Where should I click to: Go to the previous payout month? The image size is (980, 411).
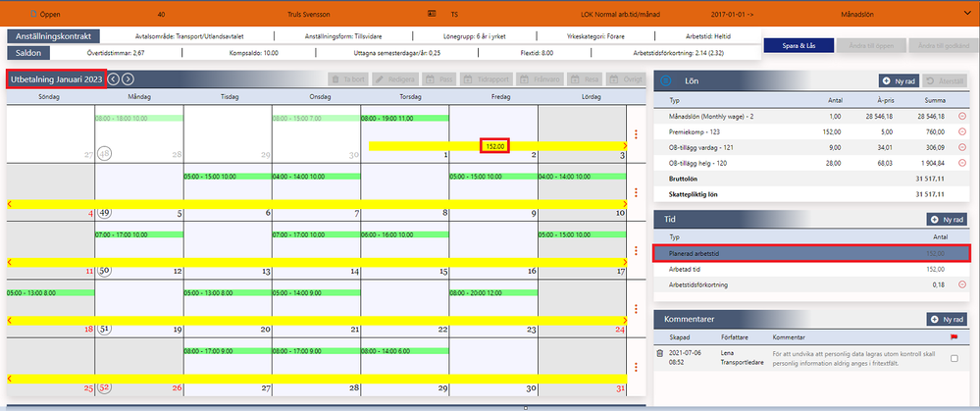pyautogui.click(x=113, y=78)
